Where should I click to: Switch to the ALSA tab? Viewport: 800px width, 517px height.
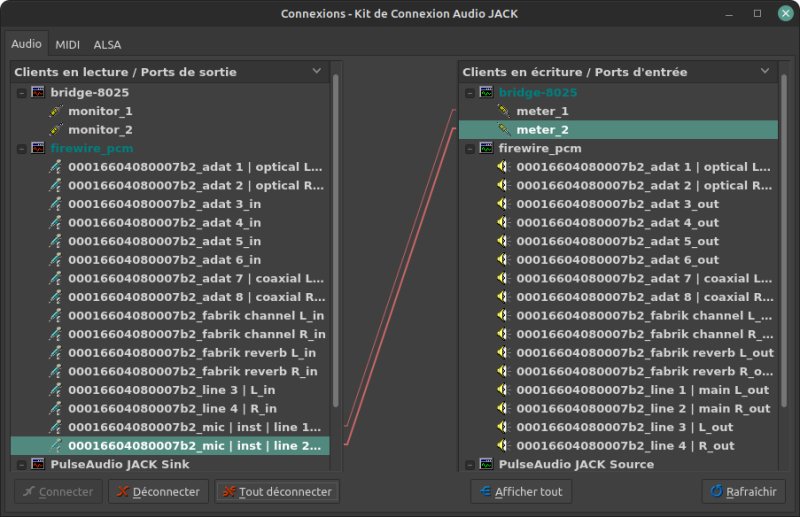[x=107, y=45]
